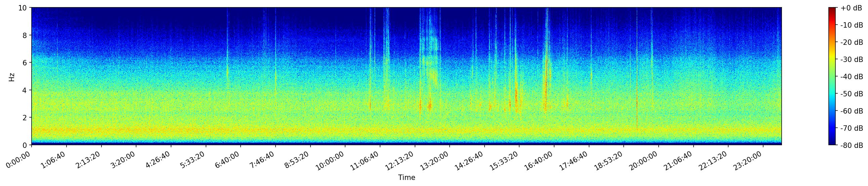Click the 0 Hz y-axis tick label

[25, 145]
